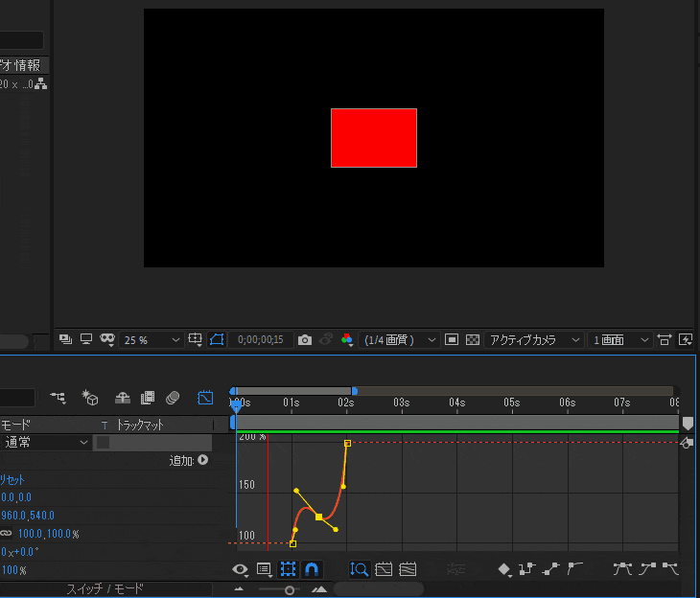Click the bottom keyframe at 100%
Viewport: 700px width, 598px height.
pyautogui.click(x=292, y=543)
